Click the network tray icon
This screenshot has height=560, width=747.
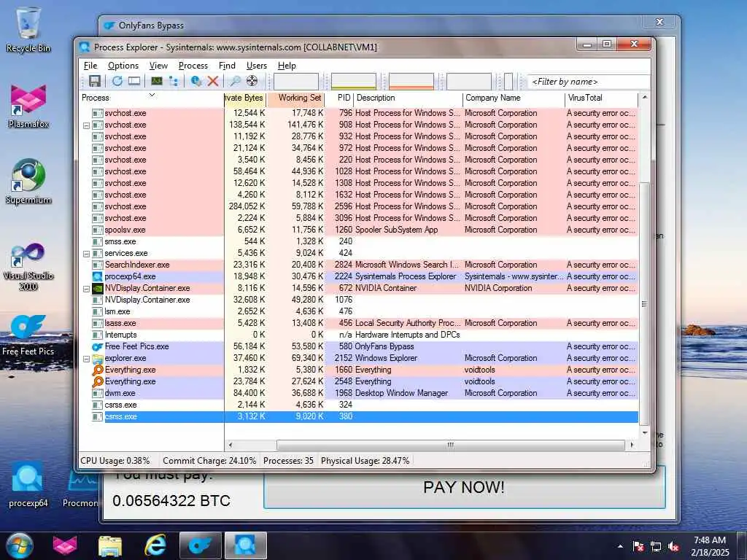pyautogui.click(x=656, y=546)
